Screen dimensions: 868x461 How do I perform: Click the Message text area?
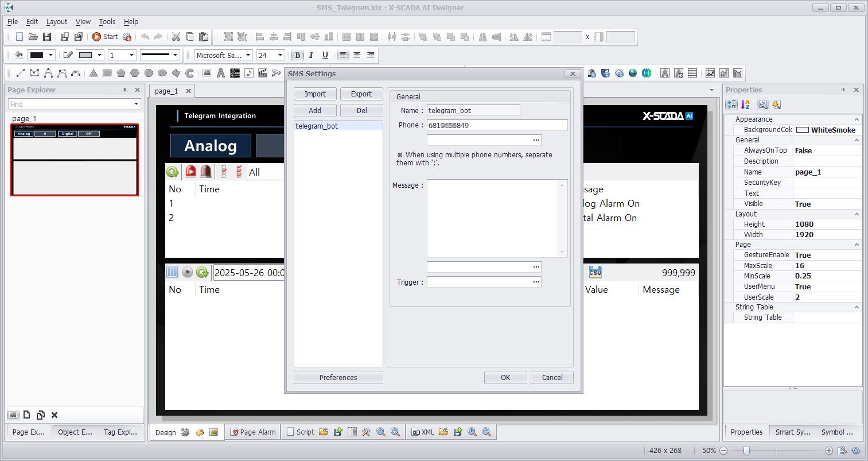[x=497, y=218]
